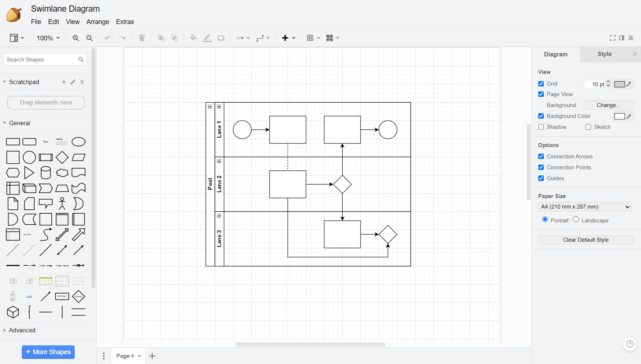Click the zoom out magnifier icon

(x=89, y=38)
